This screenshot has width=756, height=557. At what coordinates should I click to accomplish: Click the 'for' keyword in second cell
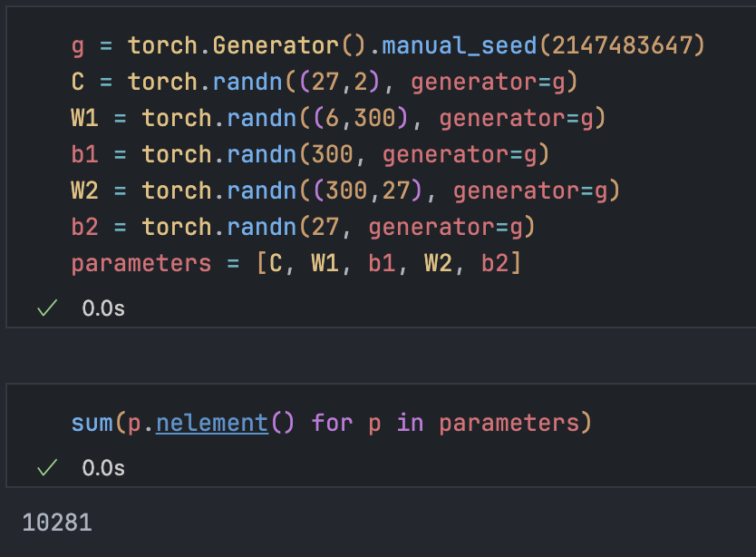point(332,423)
